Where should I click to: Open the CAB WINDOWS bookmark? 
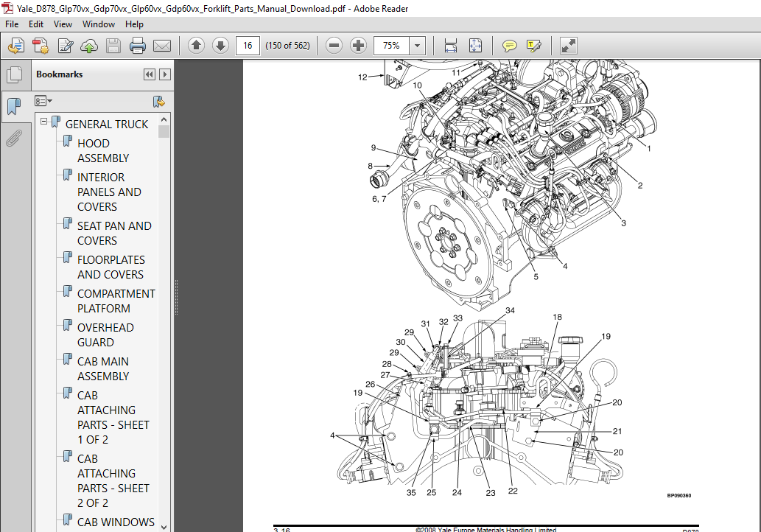[x=116, y=522]
